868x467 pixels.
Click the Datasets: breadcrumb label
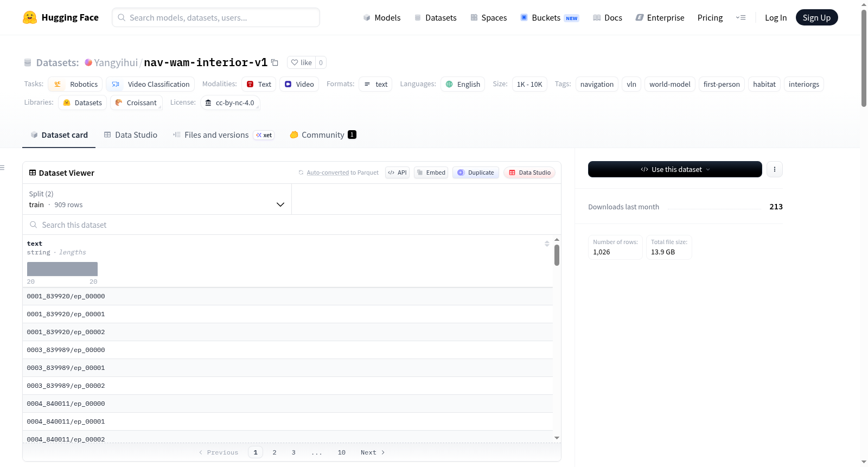pos(58,63)
